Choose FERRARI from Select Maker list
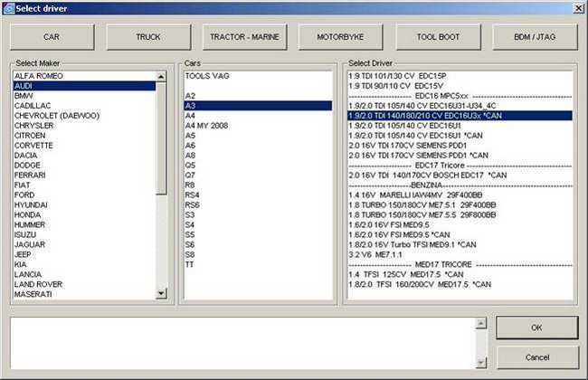 point(31,175)
